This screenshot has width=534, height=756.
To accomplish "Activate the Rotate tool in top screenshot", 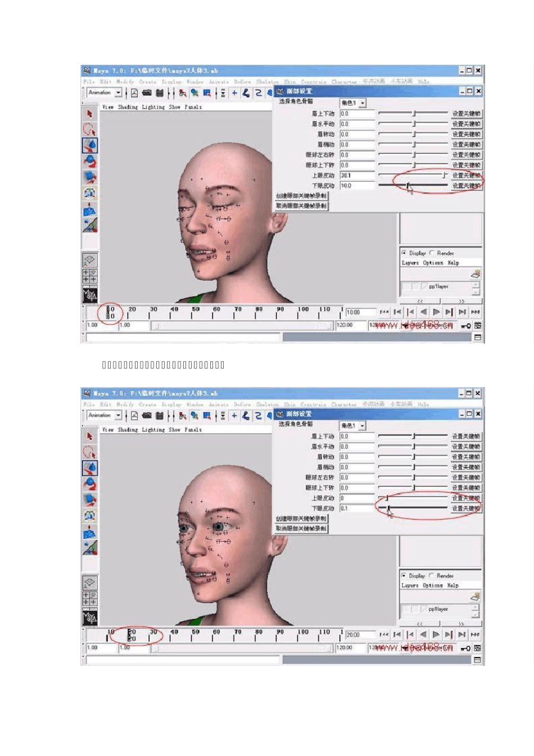I will point(90,161).
